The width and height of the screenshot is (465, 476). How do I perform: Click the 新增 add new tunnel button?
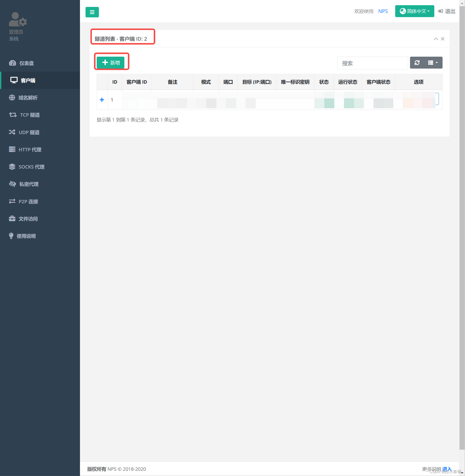(112, 62)
